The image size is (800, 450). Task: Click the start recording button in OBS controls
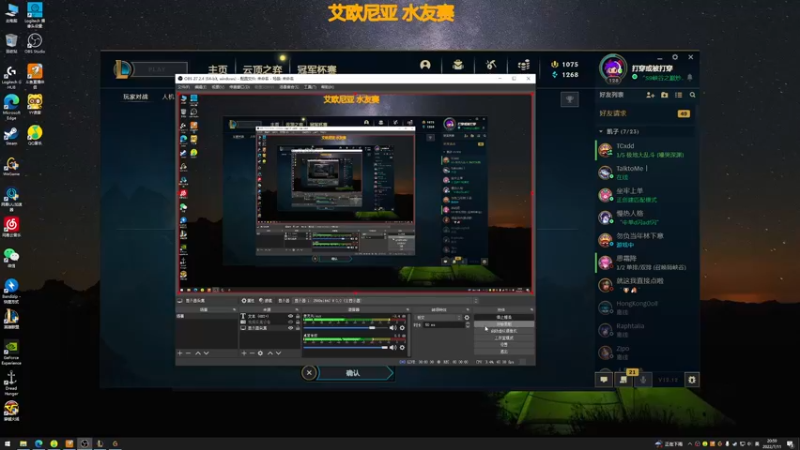coord(504,324)
